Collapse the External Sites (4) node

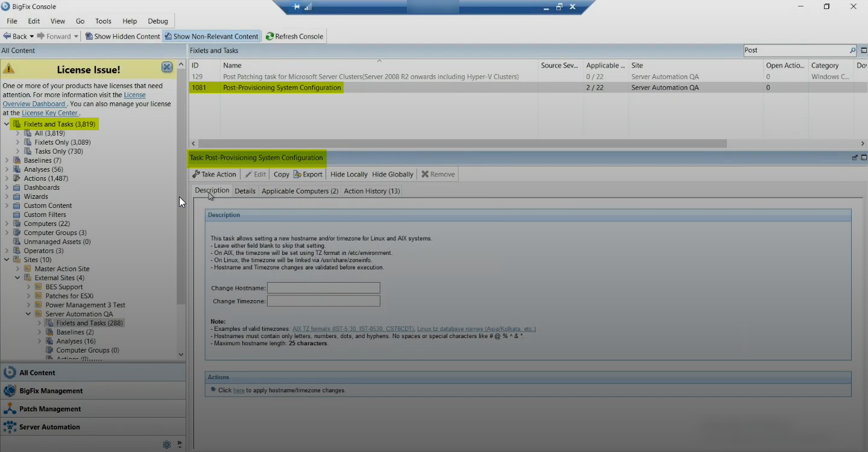tap(17, 278)
